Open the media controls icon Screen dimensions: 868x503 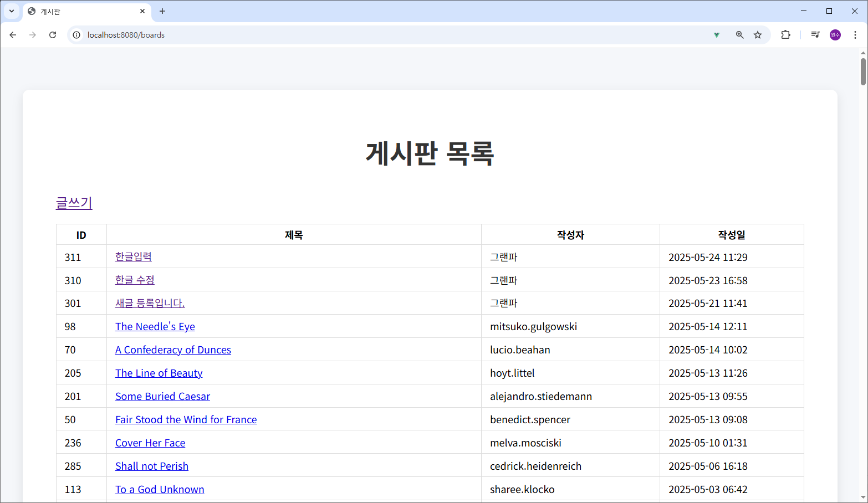tap(815, 35)
